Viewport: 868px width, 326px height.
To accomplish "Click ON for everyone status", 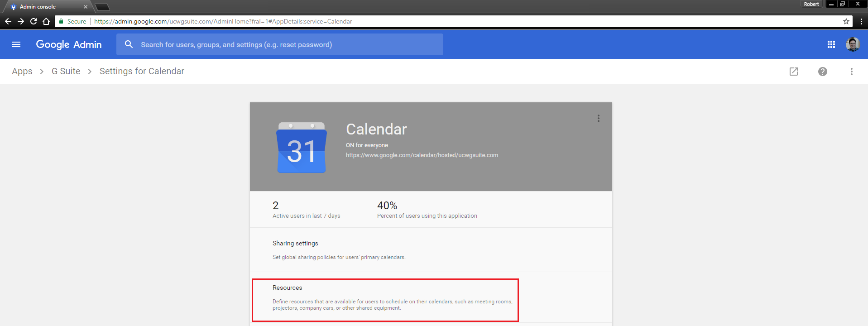I will (367, 145).
